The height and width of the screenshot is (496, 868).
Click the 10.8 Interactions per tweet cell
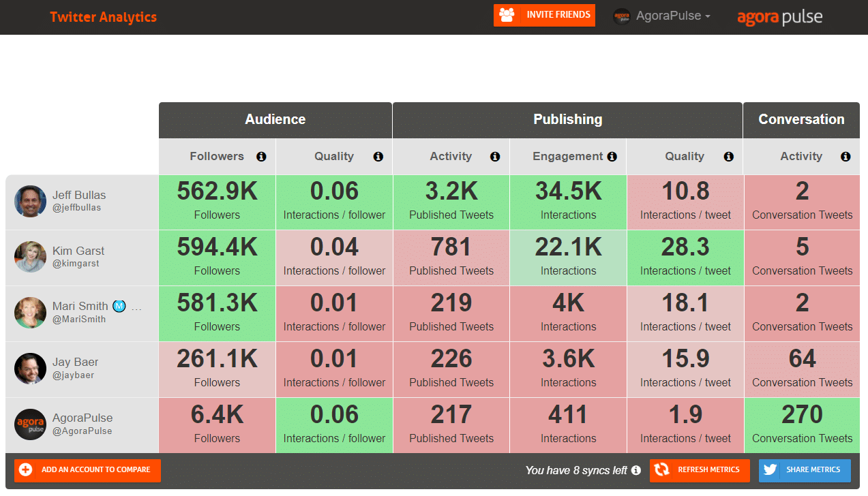click(x=685, y=202)
